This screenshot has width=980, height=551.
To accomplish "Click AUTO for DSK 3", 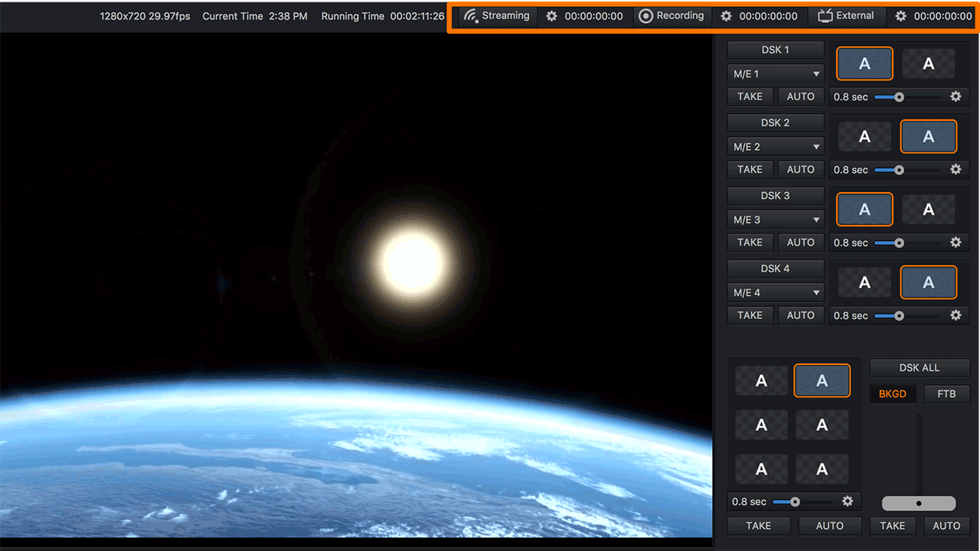I will pos(801,242).
